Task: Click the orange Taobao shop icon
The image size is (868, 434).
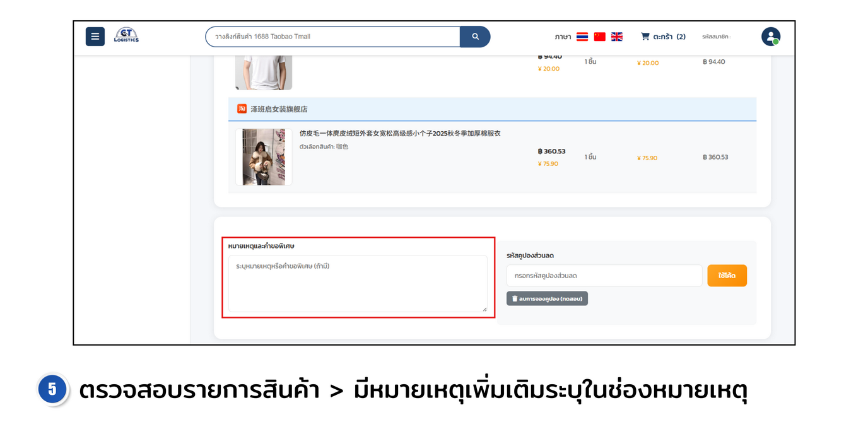Action: coord(242,108)
